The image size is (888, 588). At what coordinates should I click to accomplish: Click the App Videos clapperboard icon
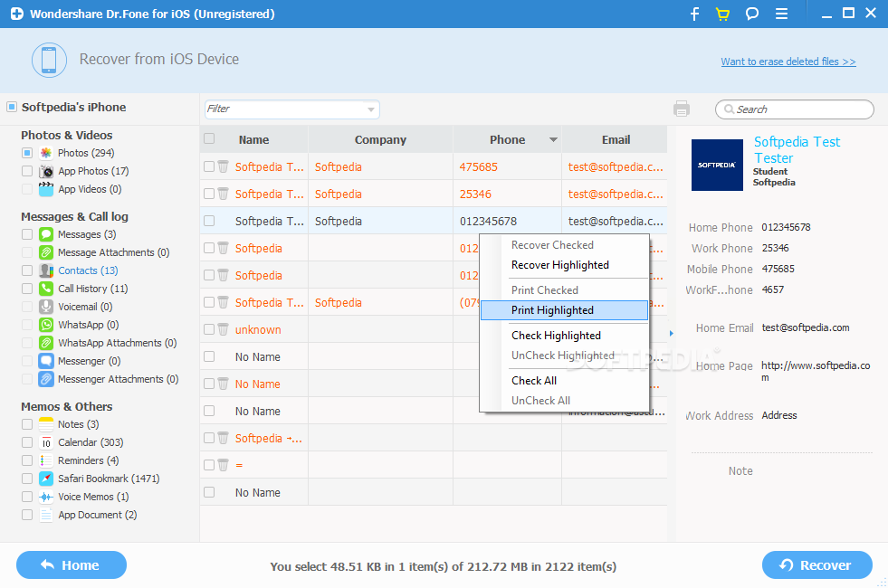pyautogui.click(x=46, y=189)
